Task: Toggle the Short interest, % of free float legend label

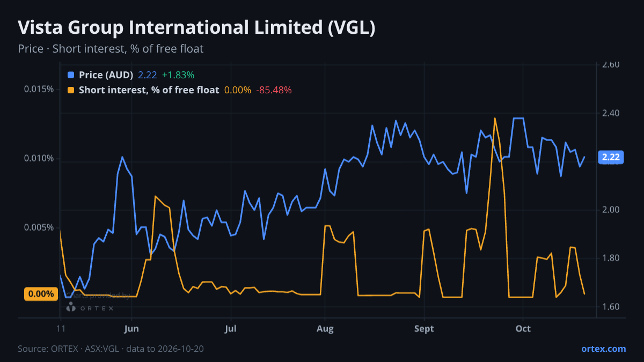Action: [149, 90]
